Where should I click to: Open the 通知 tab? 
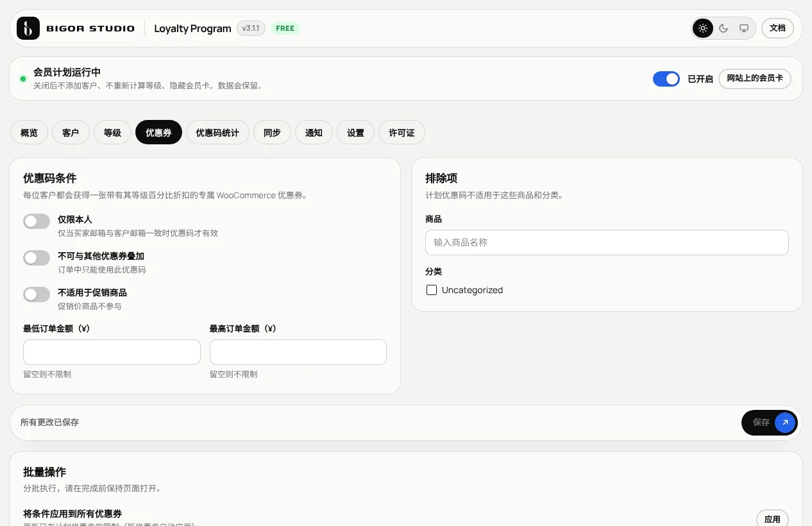point(314,133)
